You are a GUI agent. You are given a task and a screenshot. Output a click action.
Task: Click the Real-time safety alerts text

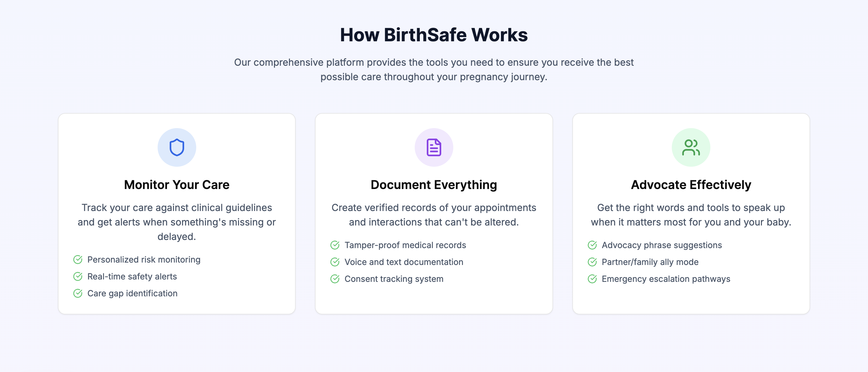pos(132,276)
